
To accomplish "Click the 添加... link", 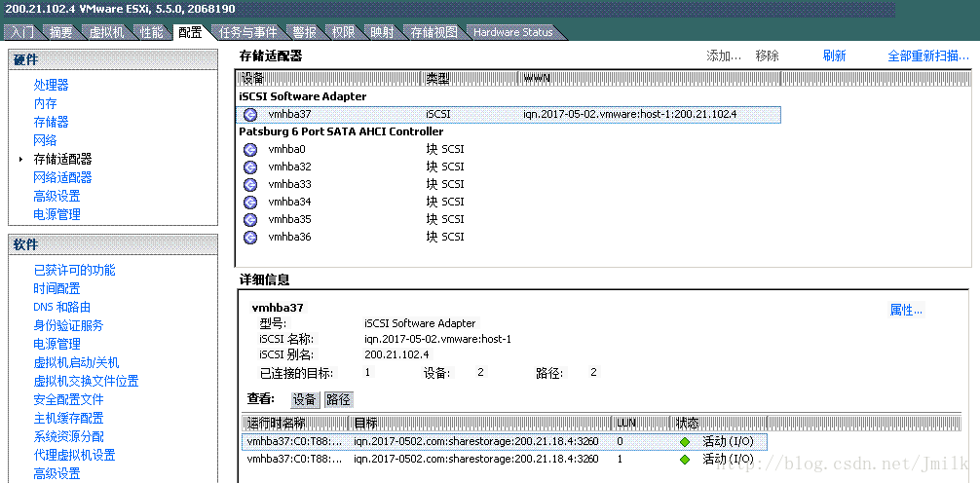I will (x=724, y=56).
